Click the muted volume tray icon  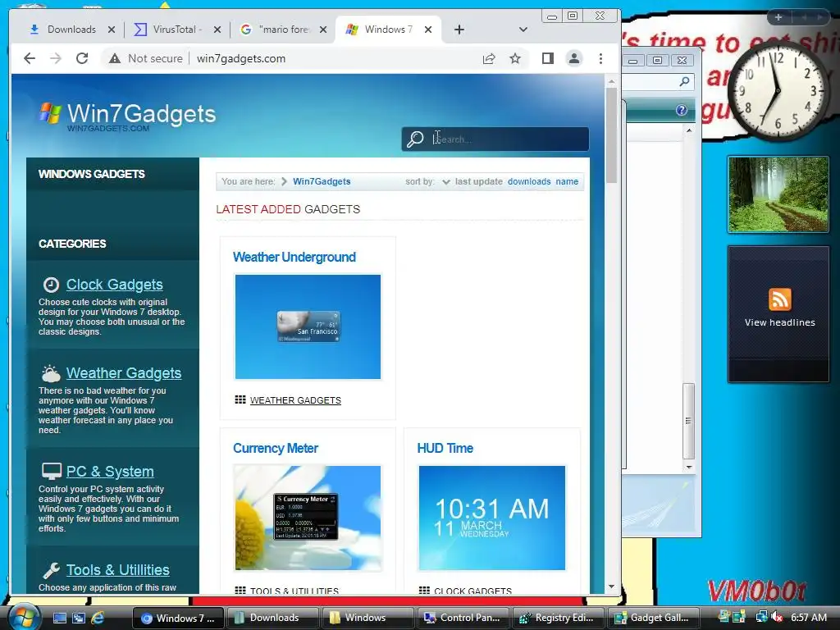point(778,617)
